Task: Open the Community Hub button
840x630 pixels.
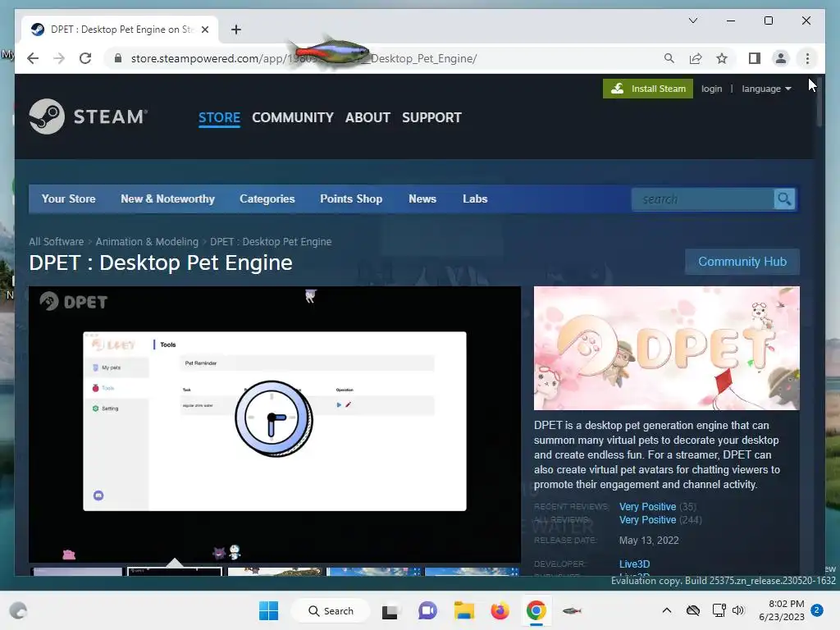Action: point(742,262)
